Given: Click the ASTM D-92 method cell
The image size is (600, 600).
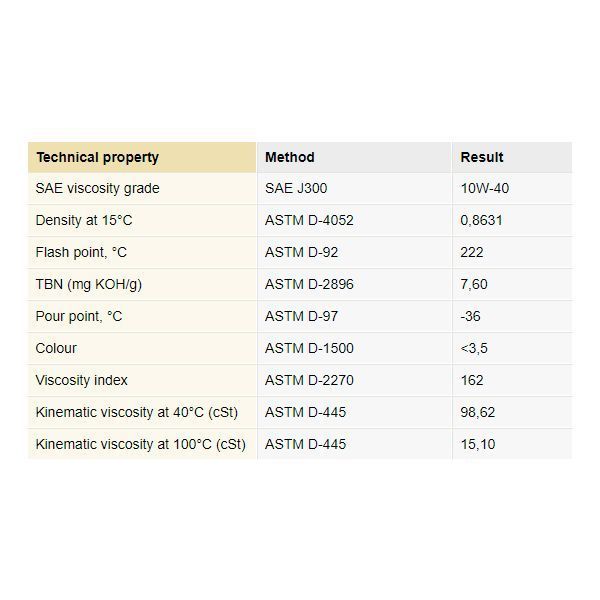Looking at the screenshot, I should (355, 253).
